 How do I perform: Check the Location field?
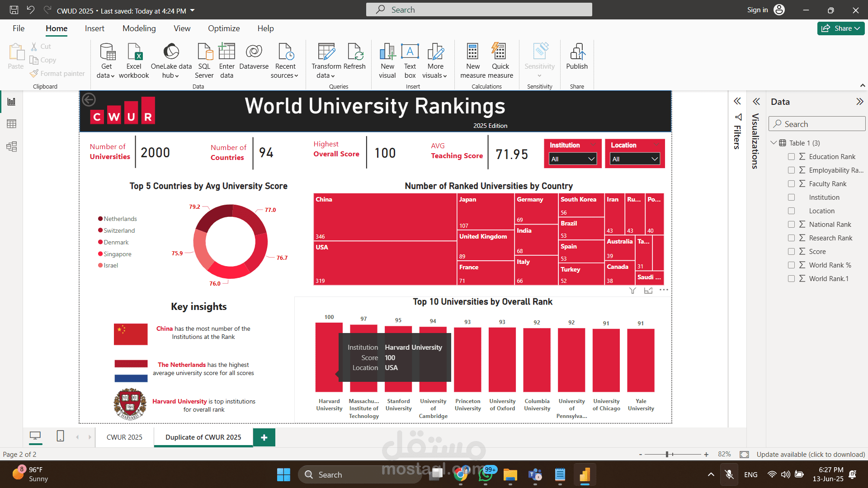791,211
